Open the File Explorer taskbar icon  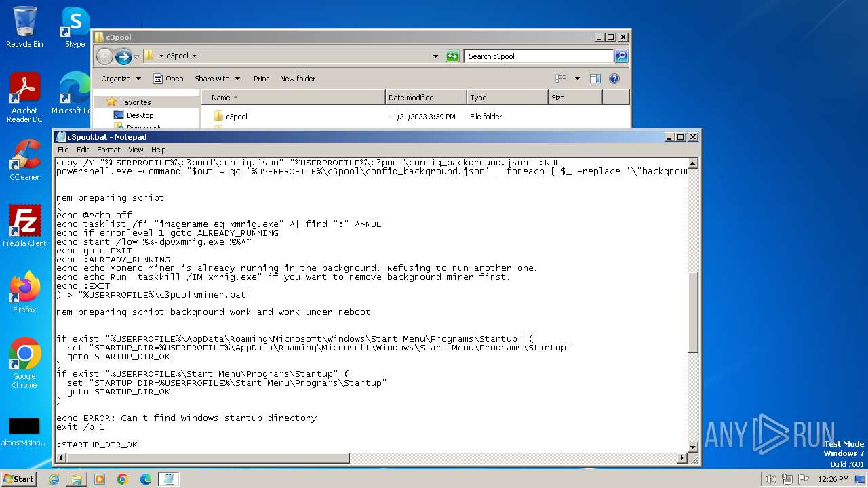pos(77,479)
